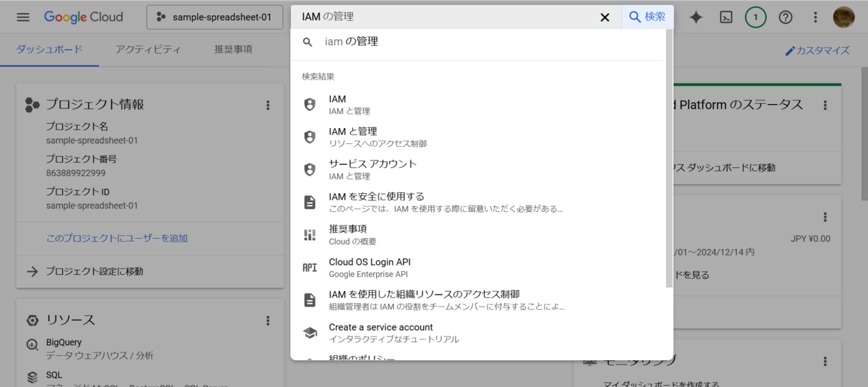
Task: Open the notifications badge showing 1
Action: pos(756,17)
